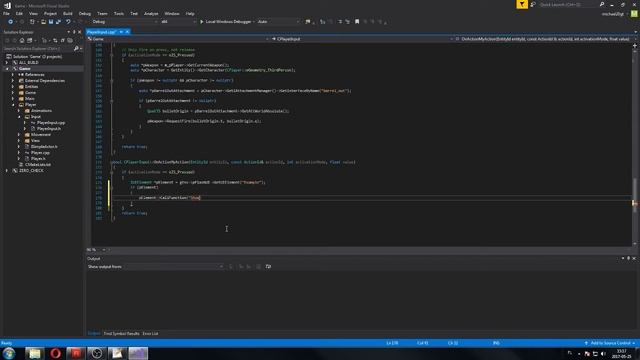Select PlayerInput.h in Solution Explorer
640x360 pixels.
pos(49,129)
